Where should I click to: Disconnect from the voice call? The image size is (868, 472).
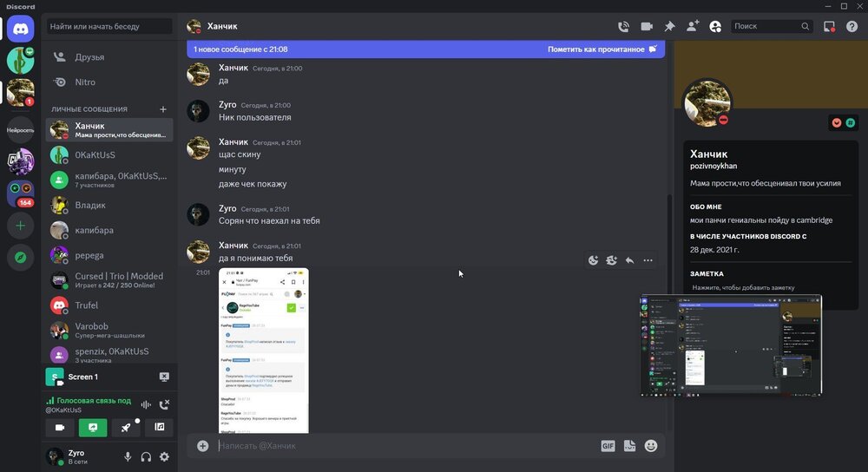click(x=164, y=404)
